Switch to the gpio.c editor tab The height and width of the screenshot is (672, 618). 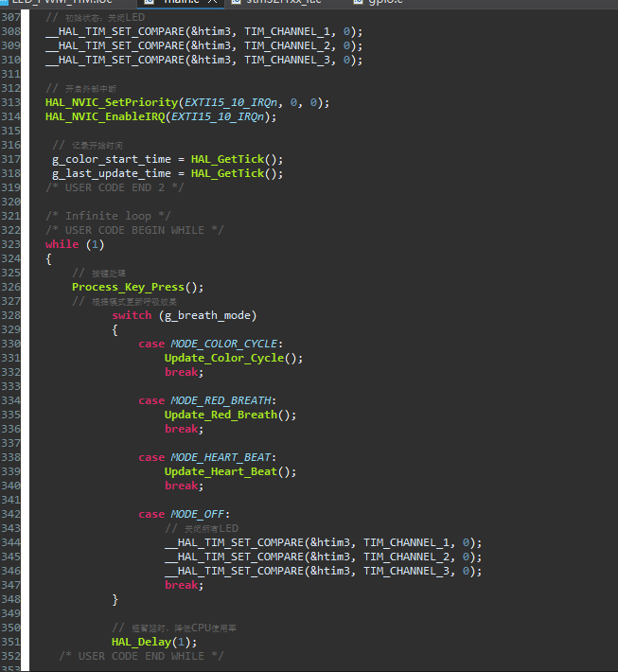pos(379,2)
